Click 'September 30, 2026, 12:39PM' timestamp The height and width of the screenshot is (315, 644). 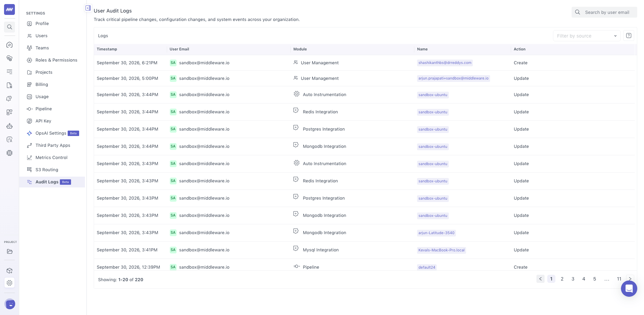pos(129,267)
